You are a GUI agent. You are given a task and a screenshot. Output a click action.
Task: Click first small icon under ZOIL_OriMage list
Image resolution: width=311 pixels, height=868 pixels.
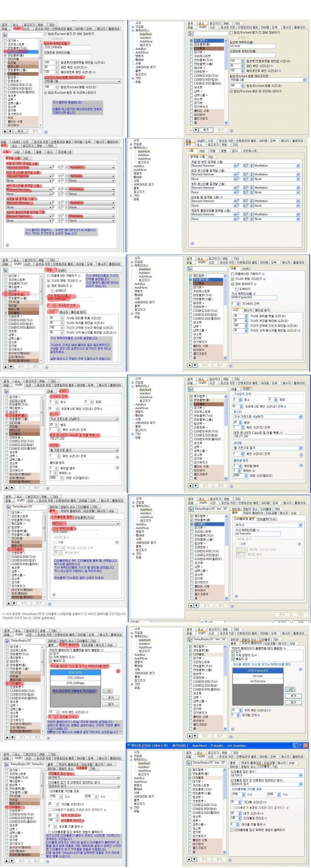pyautogui.click(x=105, y=691)
